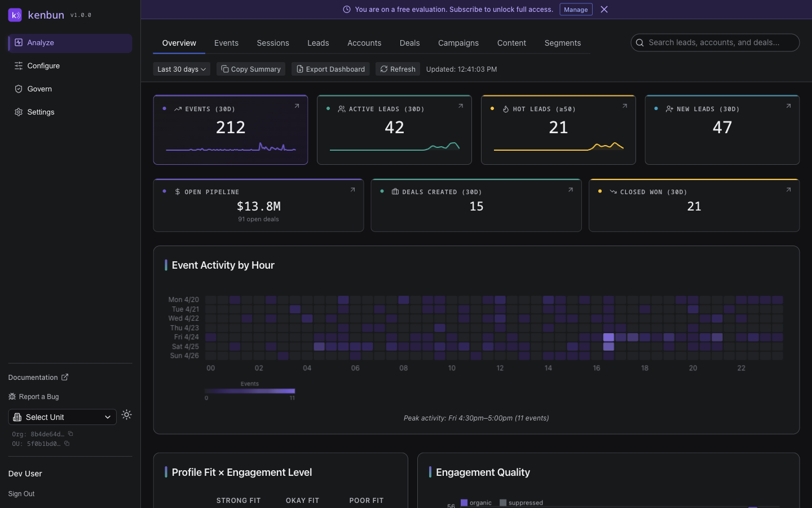Switch to the Content tab

pyautogui.click(x=511, y=43)
